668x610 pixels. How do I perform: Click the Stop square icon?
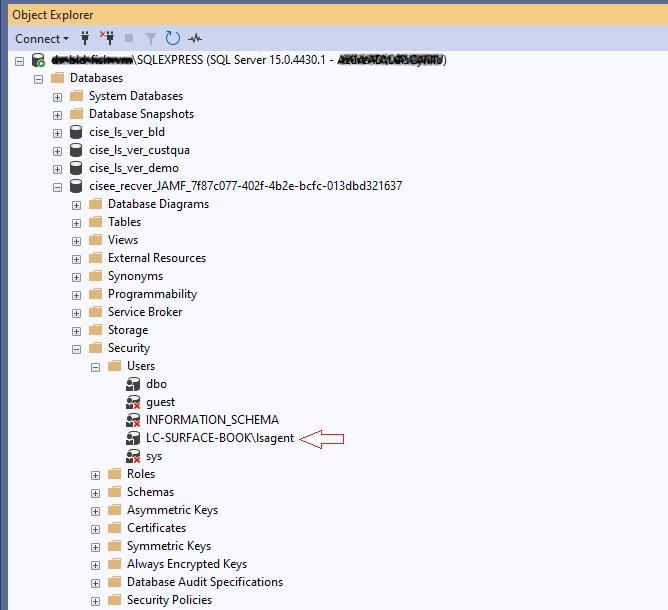click(129, 38)
